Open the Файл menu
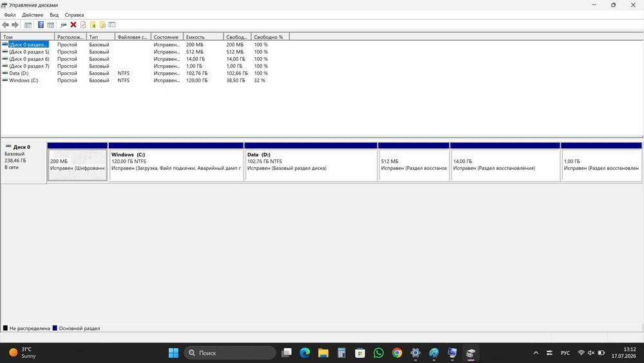The height and width of the screenshot is (363, 644). (x=10, y=15)
